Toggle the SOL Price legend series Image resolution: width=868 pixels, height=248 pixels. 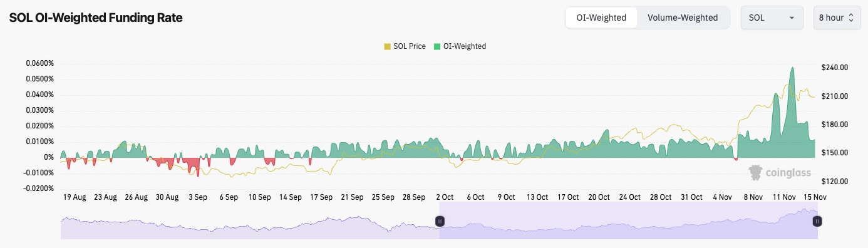405,46
